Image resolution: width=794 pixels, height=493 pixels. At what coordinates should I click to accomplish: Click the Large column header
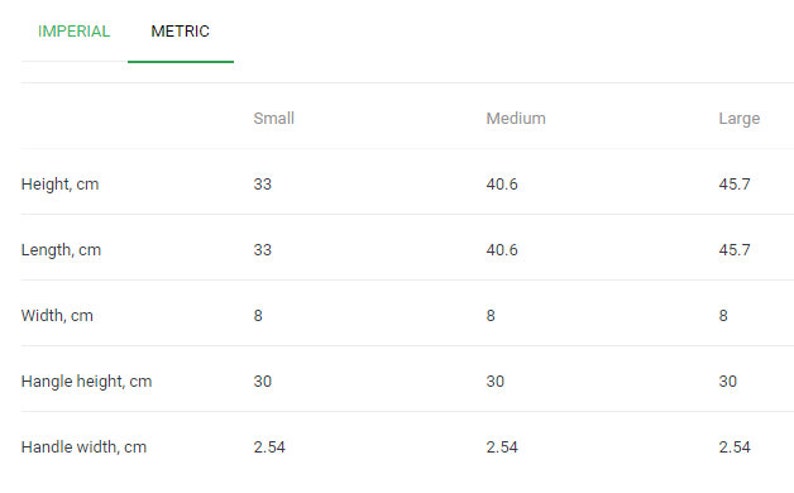point(739,119)
